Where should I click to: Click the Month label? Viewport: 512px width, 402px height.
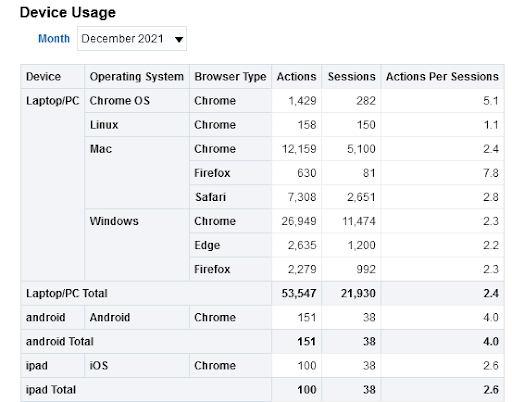[54, 39]
